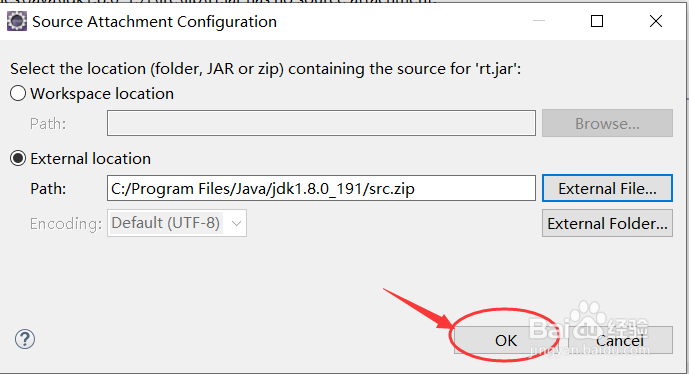Open help via question mark icon

[x=25, y=339]
